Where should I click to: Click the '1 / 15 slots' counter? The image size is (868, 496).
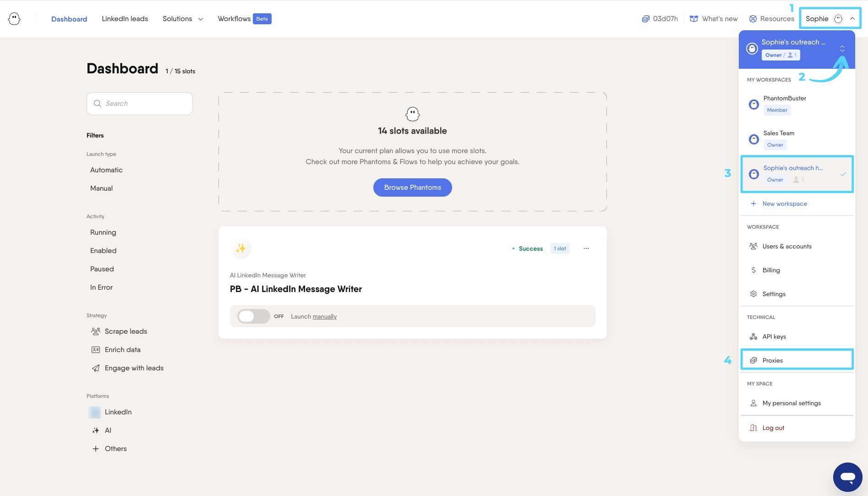[x=180, y=71]
